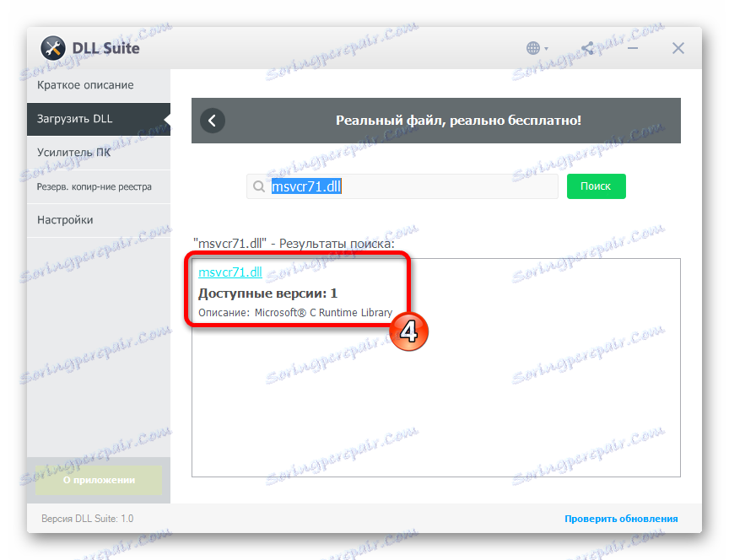Click into the msvcr71.dll search field
Image resolution: width=729 pixels, height=560 pixels.
402,186
